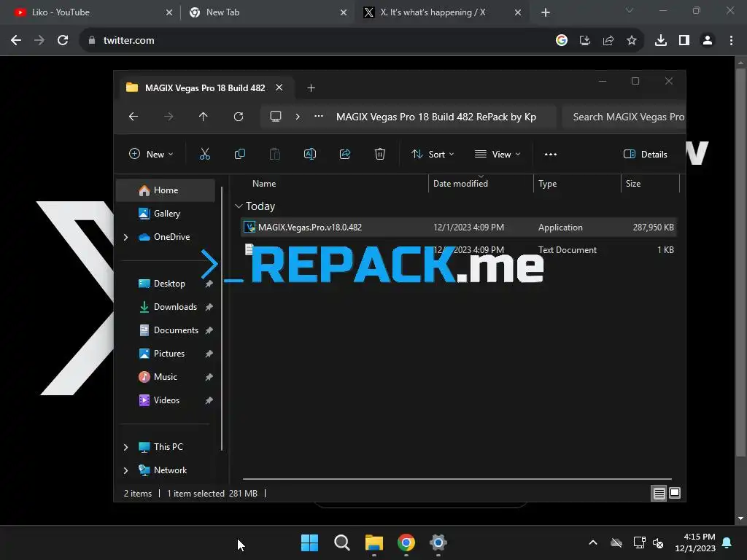Open Windows Start menu

pos(309,542)
